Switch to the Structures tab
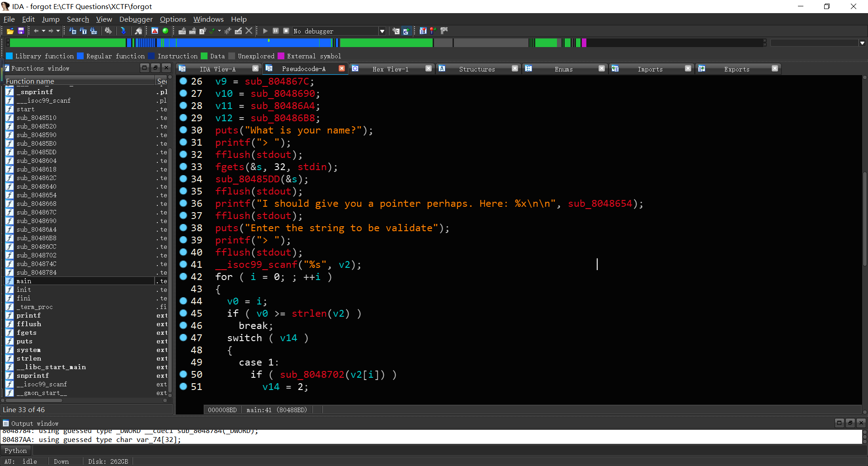The height and width of the screenshot is (466, 868). (477, 69)
